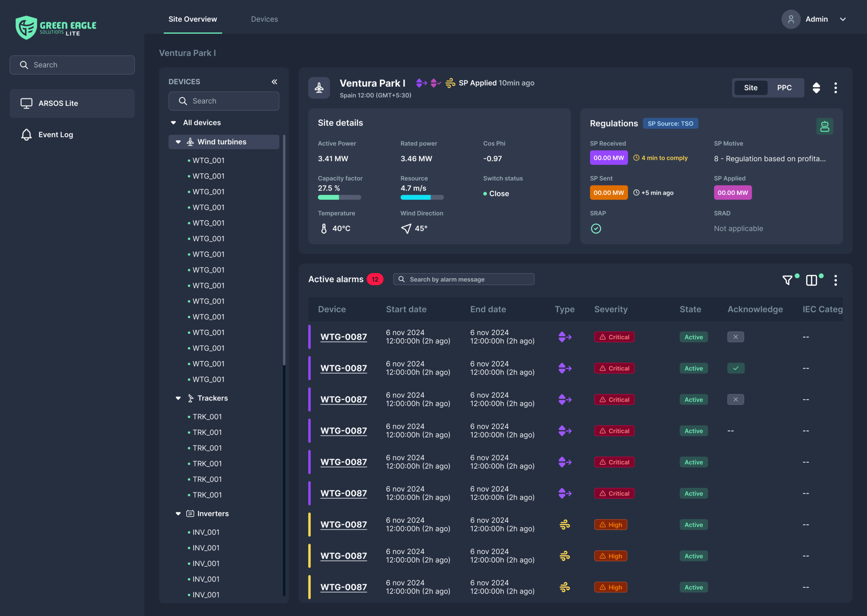The width and height of the screenshot is (867, 616).
Task: Collapse the Trackers device group
Action: [178, 398]
